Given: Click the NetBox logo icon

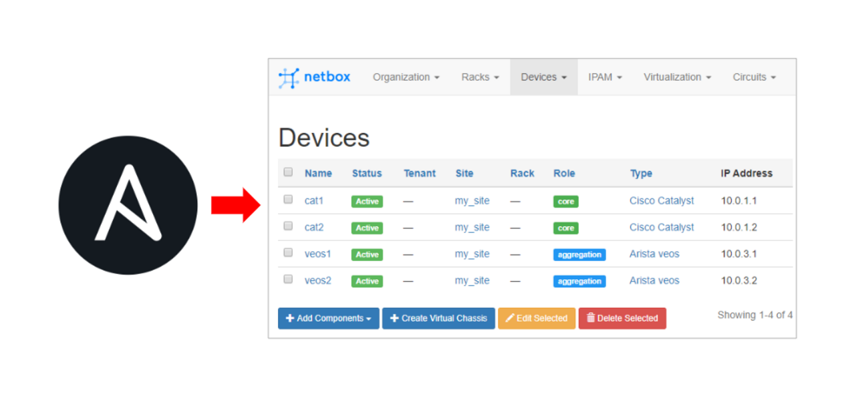Looking at the screenshot, I should 289,77.
